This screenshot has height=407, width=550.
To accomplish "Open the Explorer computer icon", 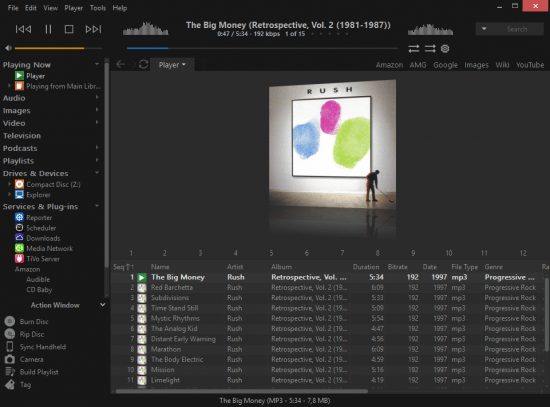I will coord(19,194).
